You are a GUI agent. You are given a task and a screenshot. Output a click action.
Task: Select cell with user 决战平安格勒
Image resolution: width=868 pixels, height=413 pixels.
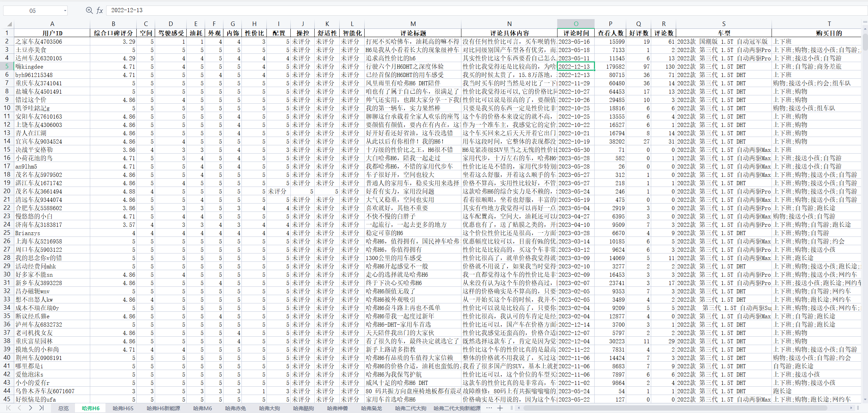52,150
